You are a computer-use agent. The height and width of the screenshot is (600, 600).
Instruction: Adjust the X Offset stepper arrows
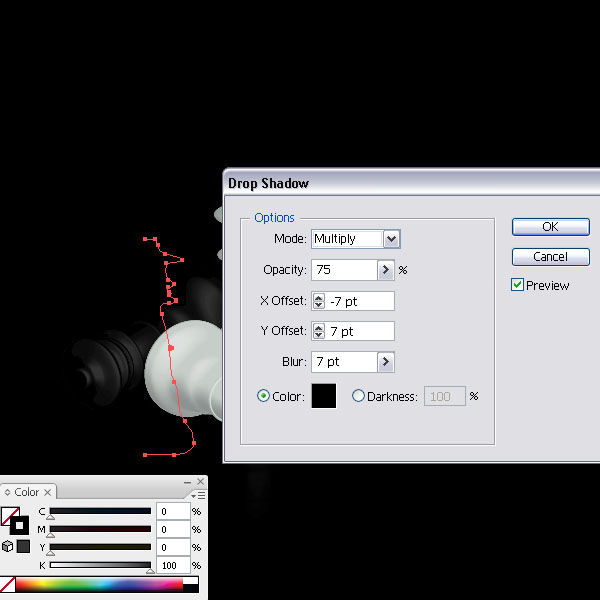click(x=318, y=301)
